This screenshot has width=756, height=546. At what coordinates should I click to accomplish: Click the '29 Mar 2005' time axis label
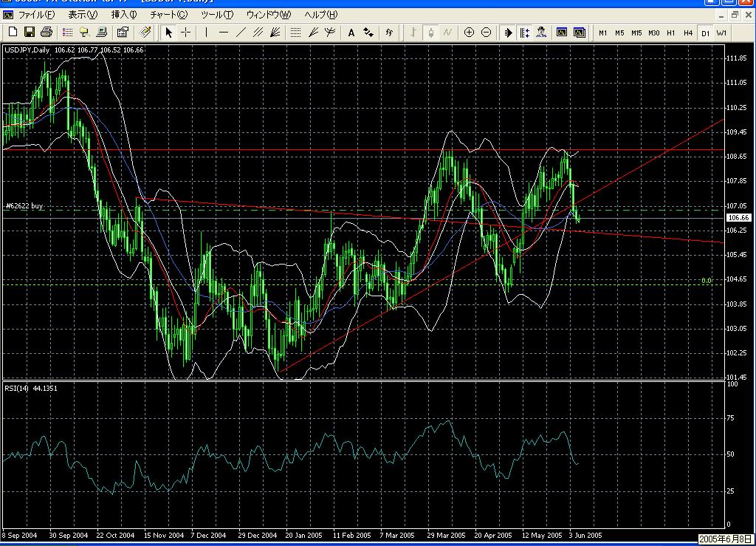[446, 536]
